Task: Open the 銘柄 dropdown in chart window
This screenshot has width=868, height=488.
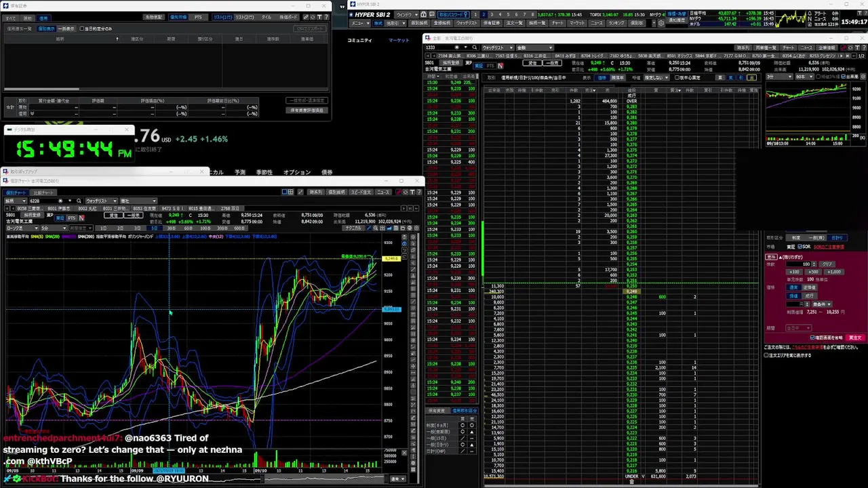Action: click(16, 201)
